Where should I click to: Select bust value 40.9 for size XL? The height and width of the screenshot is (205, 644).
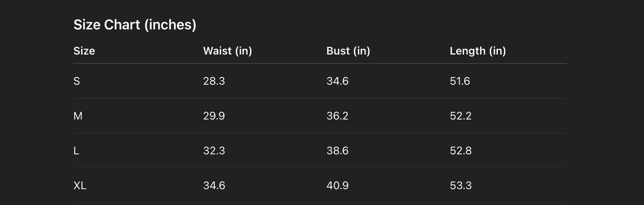pyautogui.click(x=337, y=186)
